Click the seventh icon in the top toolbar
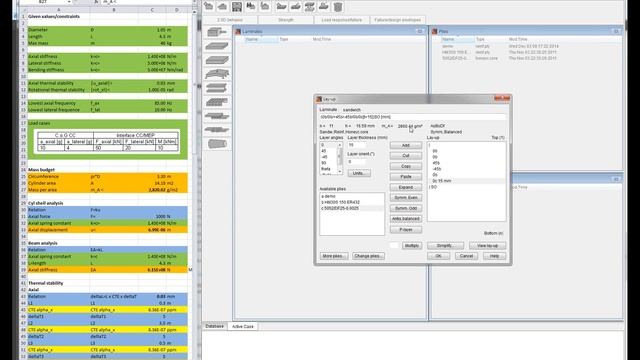Image resolution: width=640 pixels, height=360 pixels. tap(295, 6)
